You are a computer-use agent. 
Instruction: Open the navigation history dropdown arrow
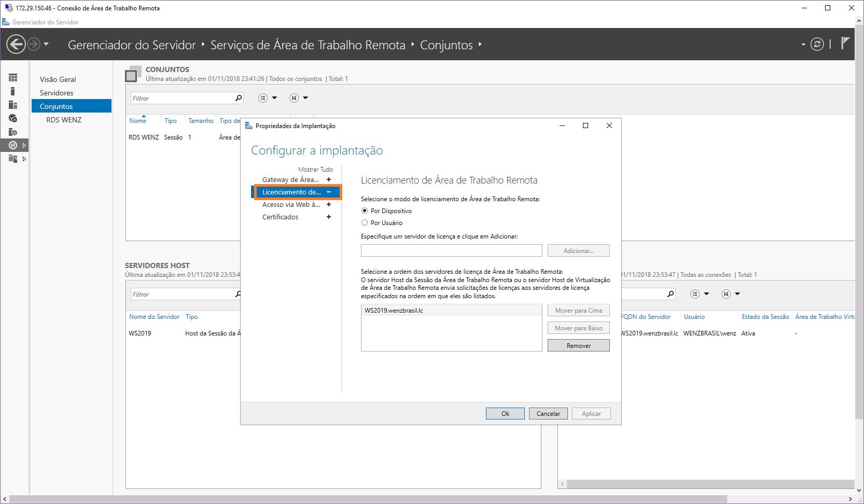46,44
